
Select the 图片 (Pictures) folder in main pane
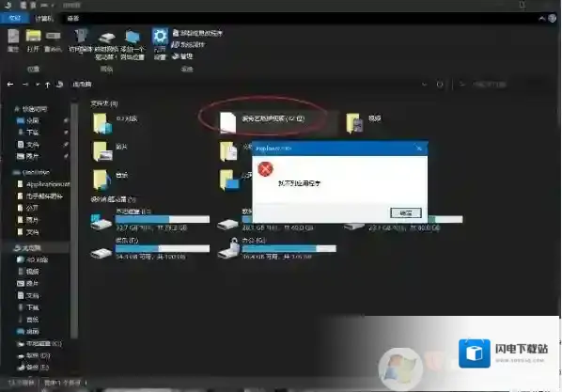pyautogui.click(x=110, y=151)
